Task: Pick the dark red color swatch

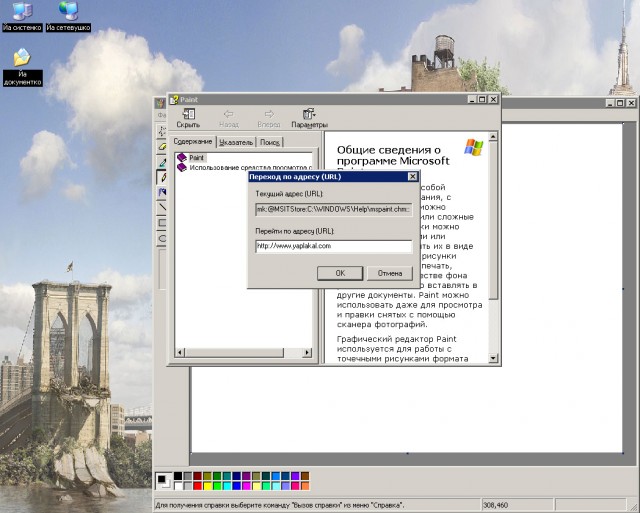Action: pyautogui.click(x=198, y=476)
